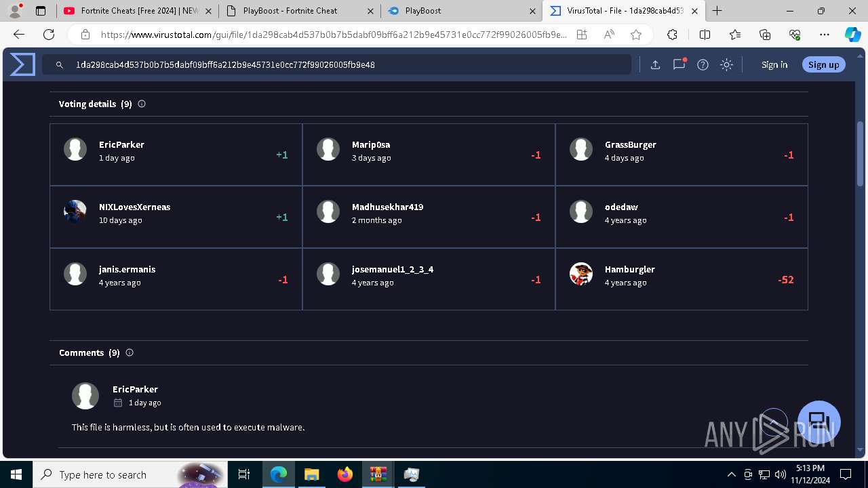This screenshot has width=868, height=488.
Task: Click the calendar icon in EricParker's comment
Action: [x=118, y=403]
